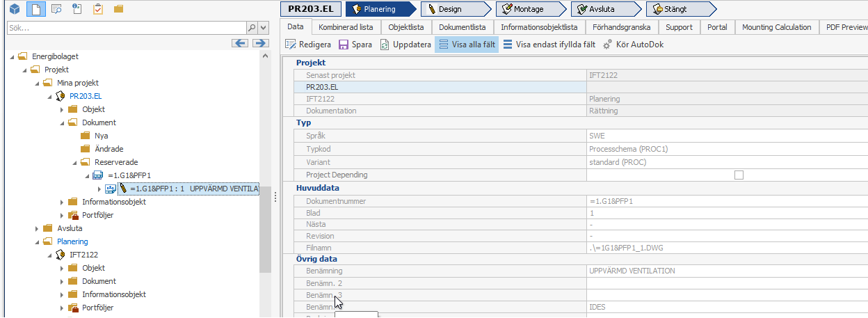Open the clipboard checklist view icon
Screen dimensions: 868x318
coord(98,9)
